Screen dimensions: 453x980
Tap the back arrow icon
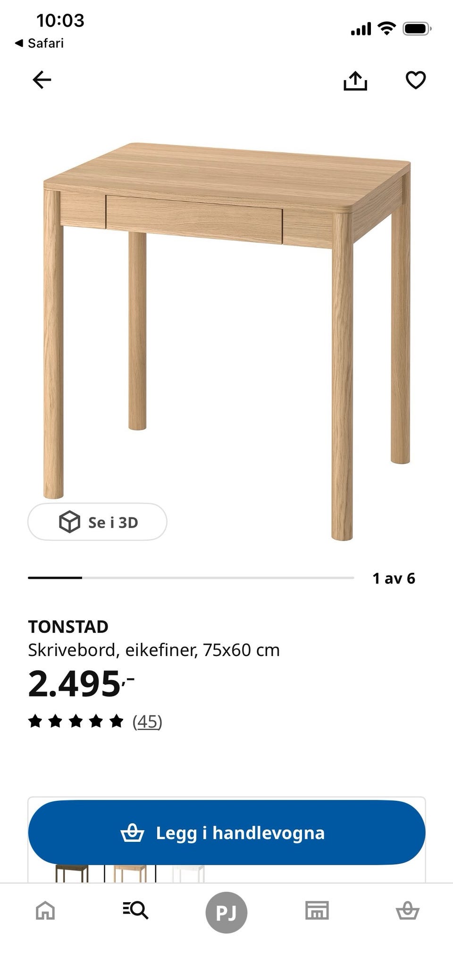[x=42, y=80]
